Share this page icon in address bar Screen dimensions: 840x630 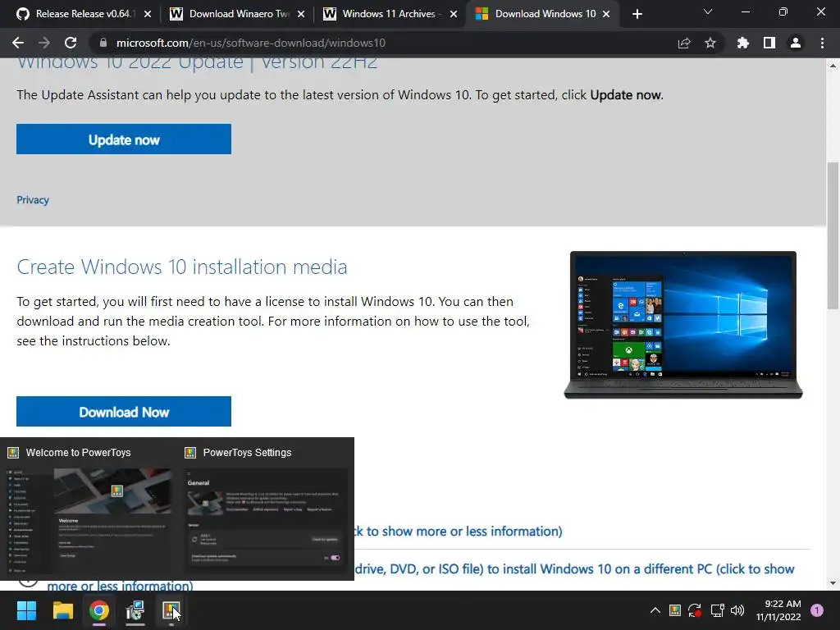684,43
